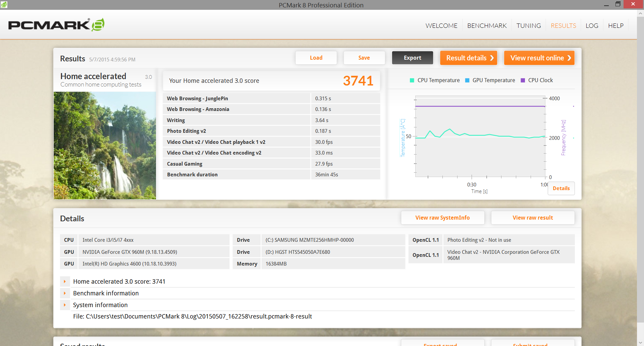The height and width of the screenshot is (346, 644).
Task: Click the app icon in title bar
Action: (4, 4)
